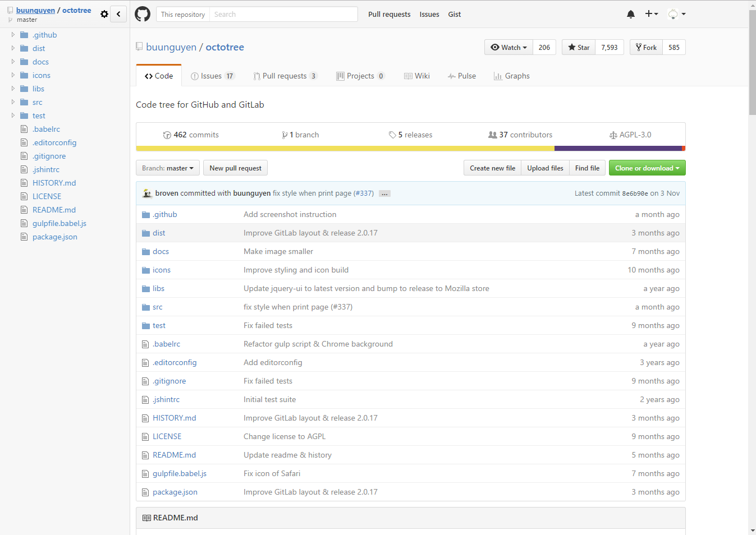The image size is (756, 535).
Task: Switch to the Pull requests repo tab
Action: click(285, 76)
